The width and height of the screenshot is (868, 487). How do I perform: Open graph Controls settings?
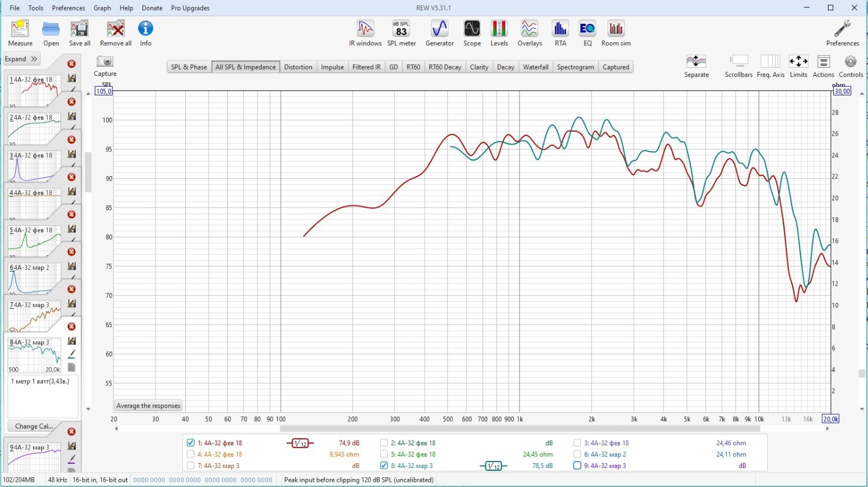850,66
